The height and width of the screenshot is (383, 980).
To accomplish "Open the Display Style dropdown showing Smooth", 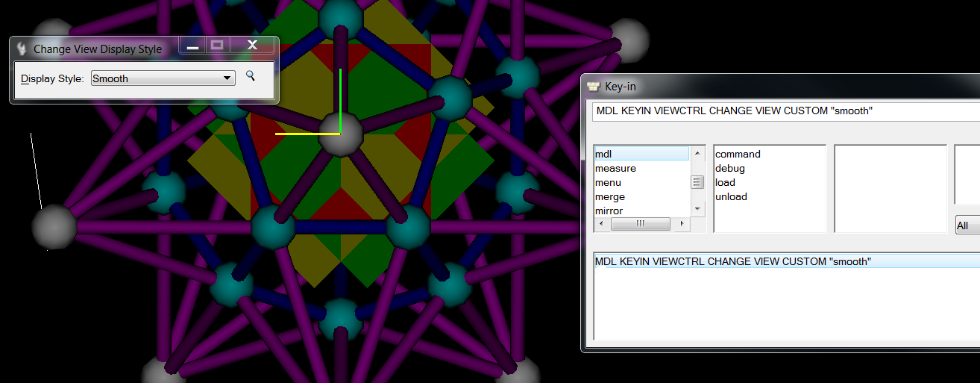I will coord(163,78).
